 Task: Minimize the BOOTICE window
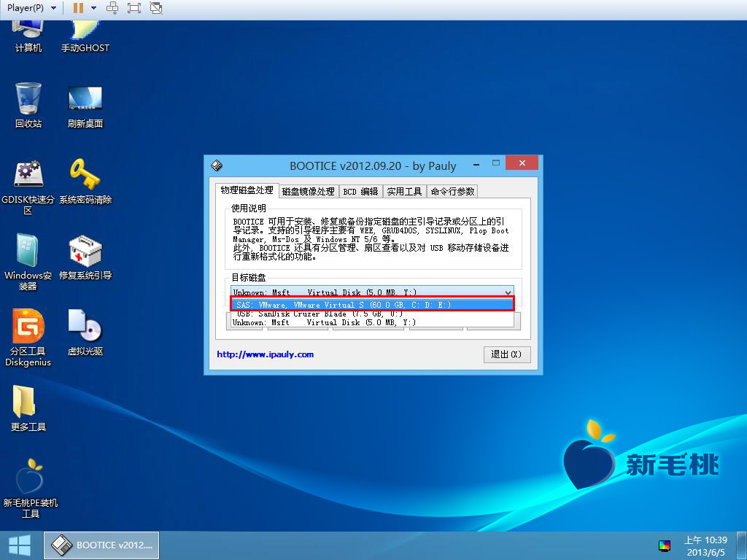pos(476,164)
